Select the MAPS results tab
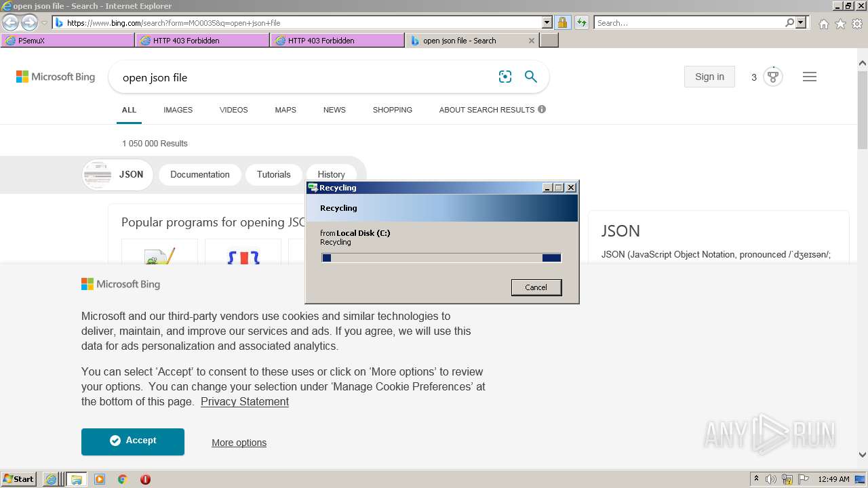 [285, 110]
